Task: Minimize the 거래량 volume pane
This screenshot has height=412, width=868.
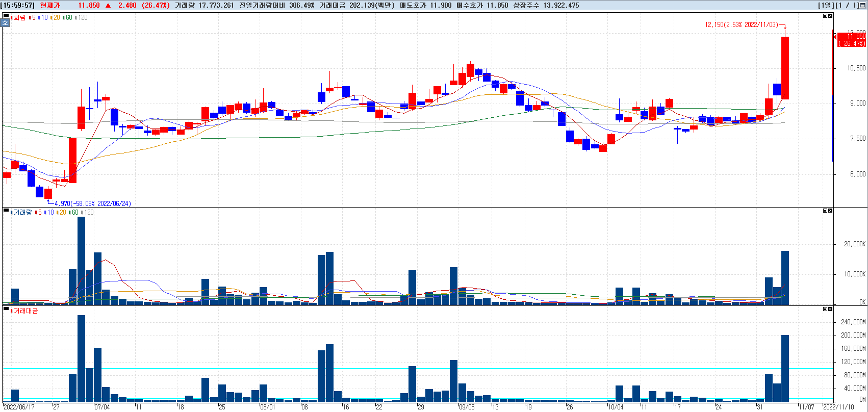Action: [825, 211]
